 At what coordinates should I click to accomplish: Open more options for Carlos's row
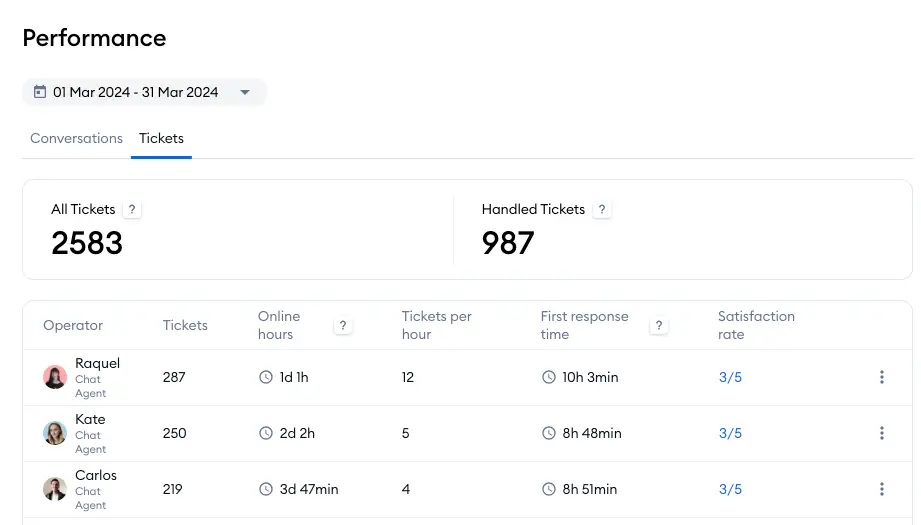point(882,489)
